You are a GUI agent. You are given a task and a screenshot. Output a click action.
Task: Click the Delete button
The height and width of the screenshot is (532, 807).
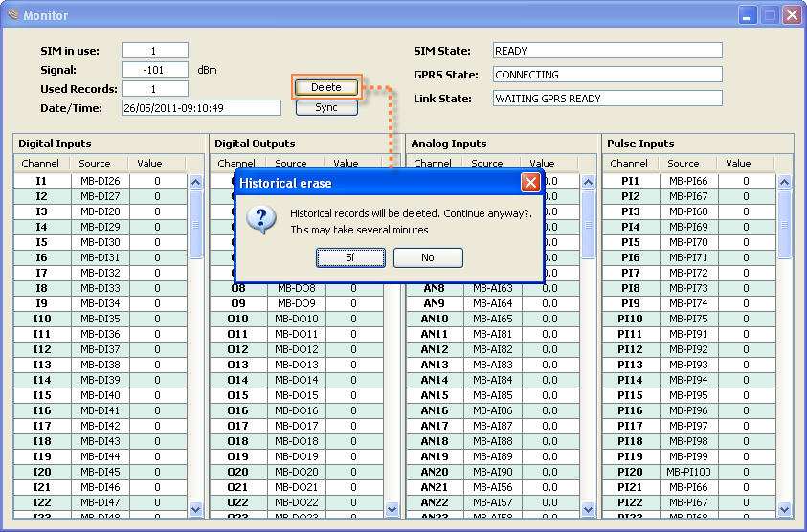point(326,88)
